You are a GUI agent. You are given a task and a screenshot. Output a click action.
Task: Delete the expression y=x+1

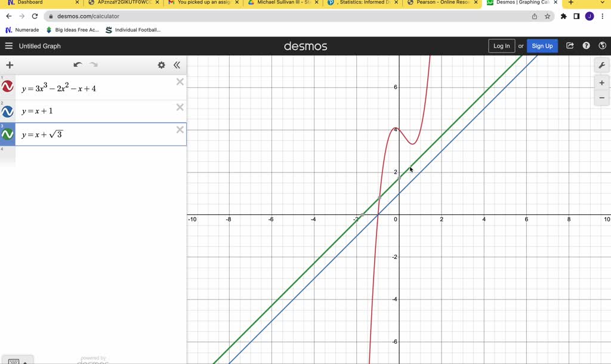pos(180,107)
